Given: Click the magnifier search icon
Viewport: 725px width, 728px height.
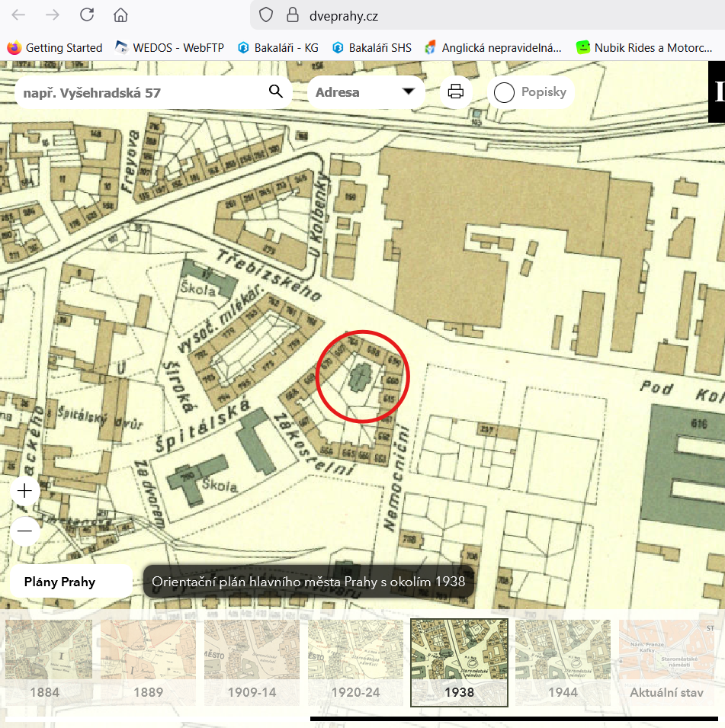Looking at the screenshot, I should 276,92.
